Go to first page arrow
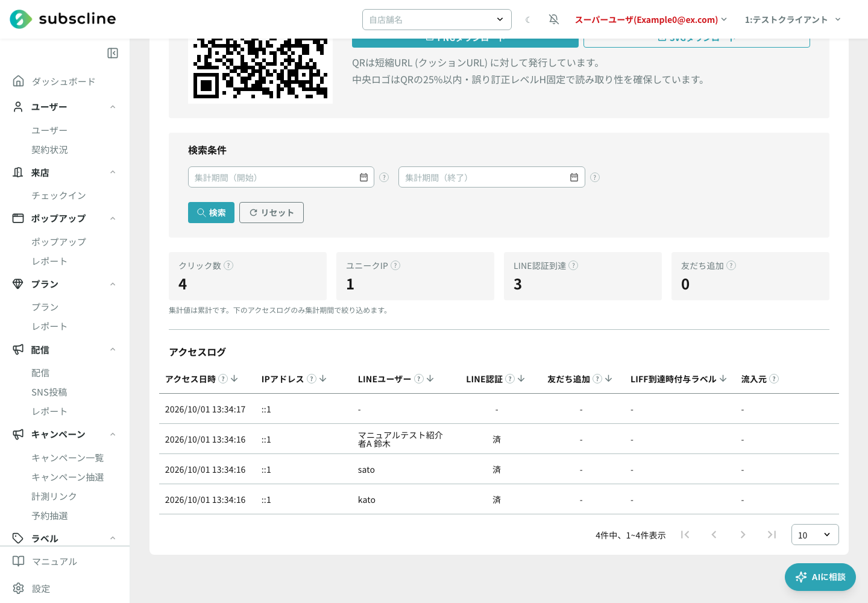The image size is (868, 603). 685,535
